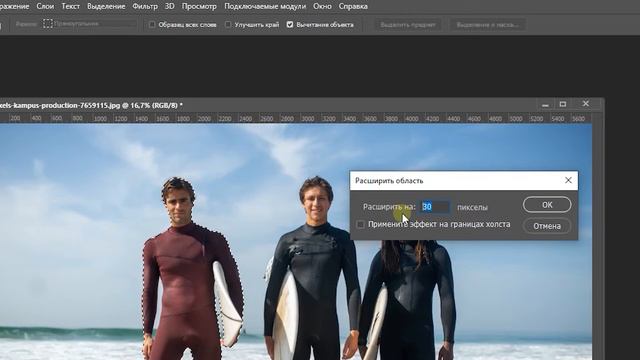Close the Расширить область dialog with X
The width and height of the screenshot is (640, 360).
[x=568, y=180]
